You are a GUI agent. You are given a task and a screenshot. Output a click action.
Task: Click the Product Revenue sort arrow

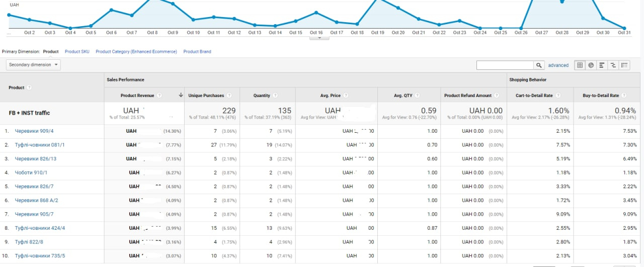point(181,96)
